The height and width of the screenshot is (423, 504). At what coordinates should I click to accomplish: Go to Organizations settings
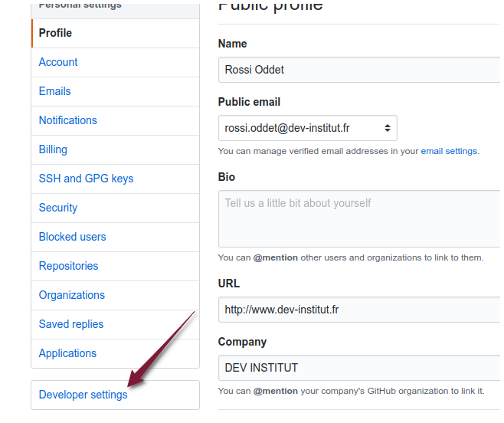[72, 295]
